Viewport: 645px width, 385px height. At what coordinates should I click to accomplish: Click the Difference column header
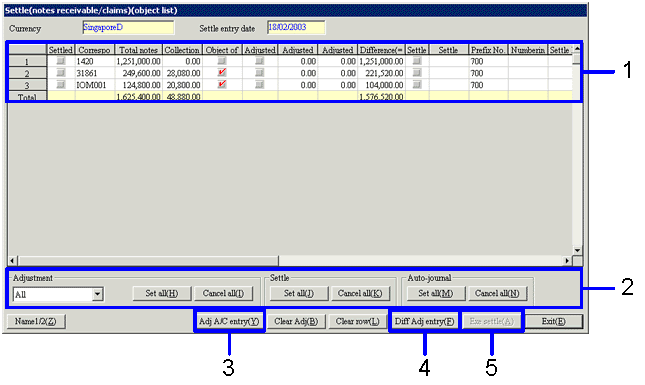[x=381, y=50]
